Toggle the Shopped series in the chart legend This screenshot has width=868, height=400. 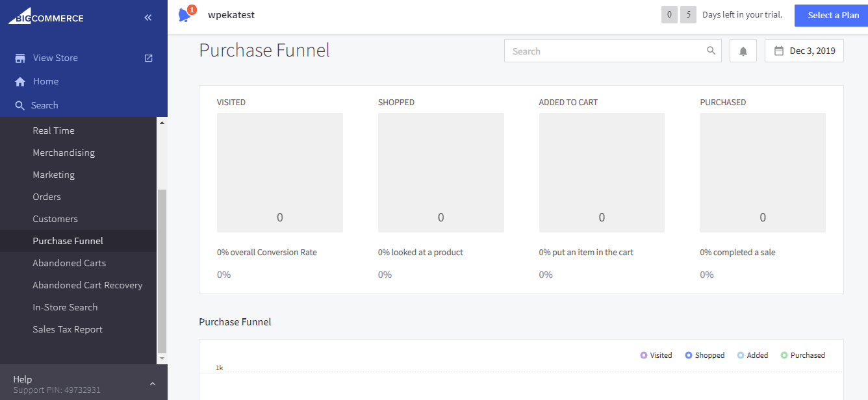690,355
